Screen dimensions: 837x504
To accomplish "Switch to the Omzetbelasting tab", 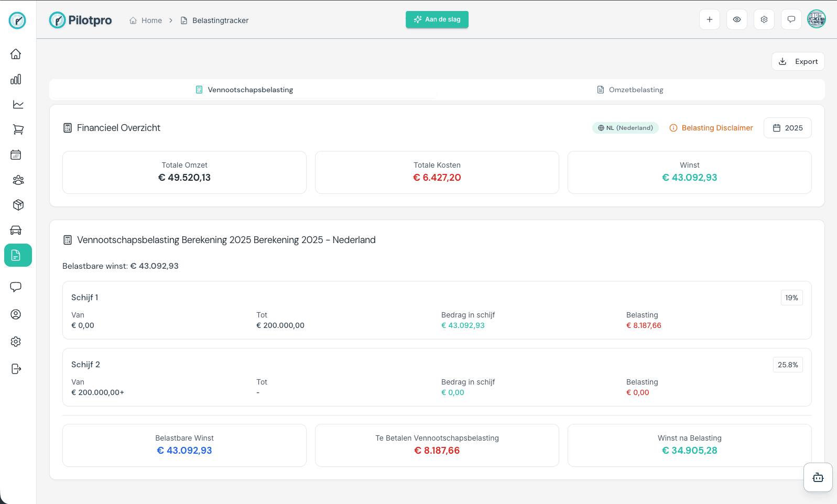I will [631, 90].
